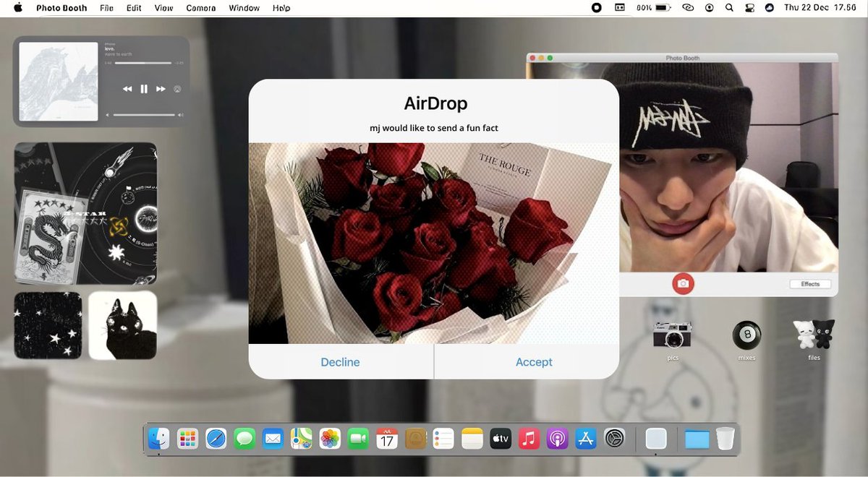Open Maps from the dock
The width and height of the screenshot is (868, 477).
pyautogui.click(x=302, y=438)
